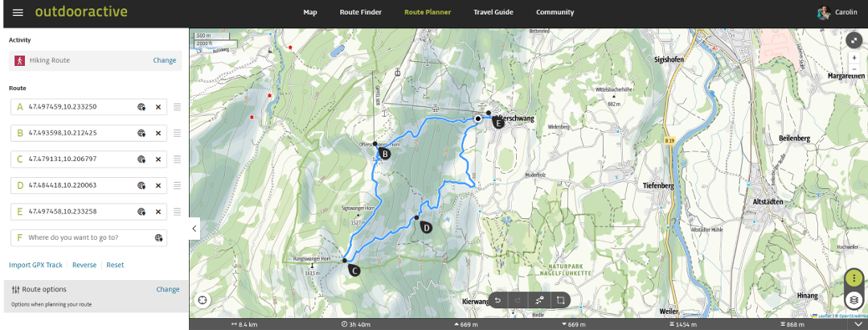
Task: Center map with locate-me crosshair icon
Action: [203, 300]
